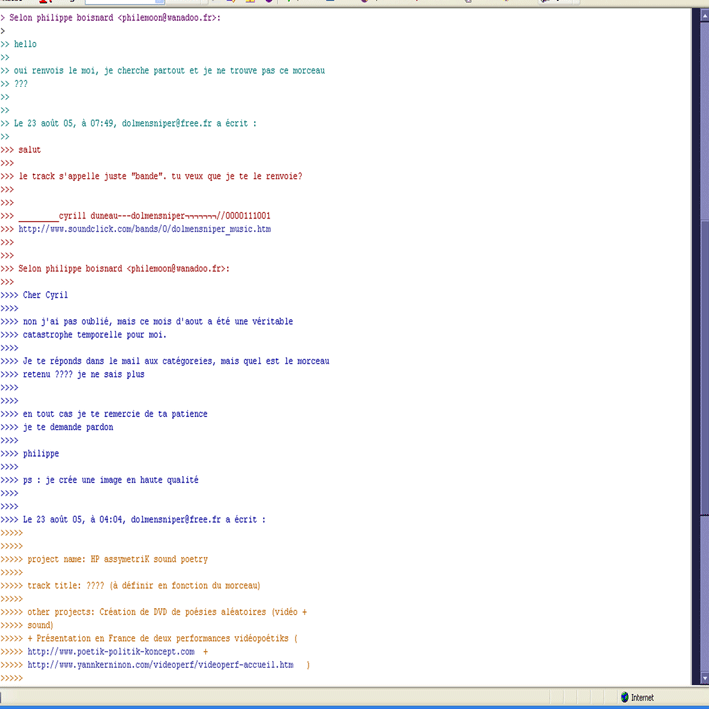Viewport: 709px width, 709px height.
Task: Click the 'Le 23 août 05, à 07:49' header line
Action: [x=128, y=123]
